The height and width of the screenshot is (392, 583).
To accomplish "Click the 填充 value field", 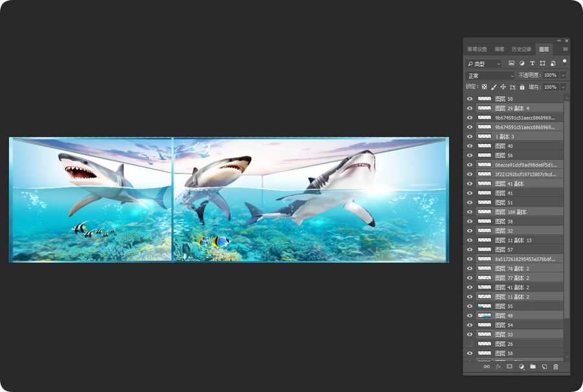I will pos(550,87).
